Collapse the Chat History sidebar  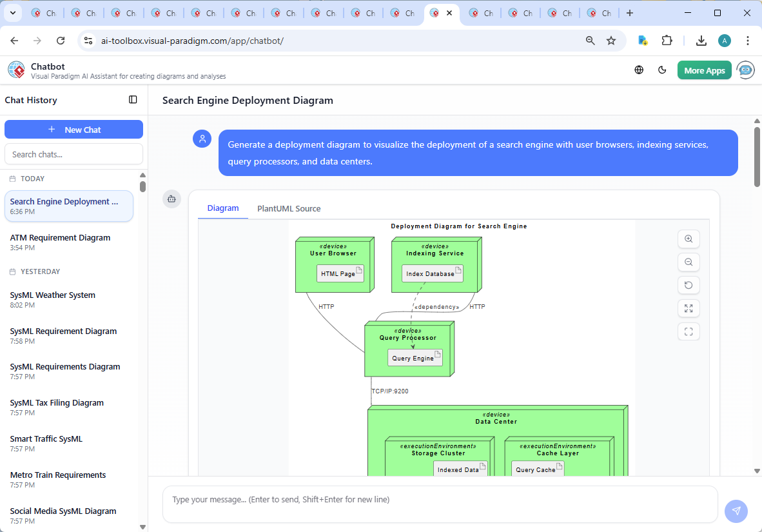(133, 99)
